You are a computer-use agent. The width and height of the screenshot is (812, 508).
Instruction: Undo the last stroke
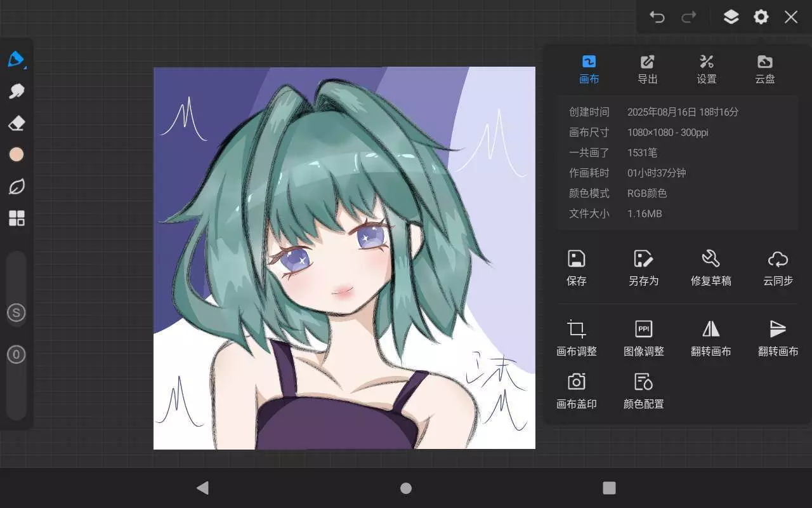coord(657,17)
